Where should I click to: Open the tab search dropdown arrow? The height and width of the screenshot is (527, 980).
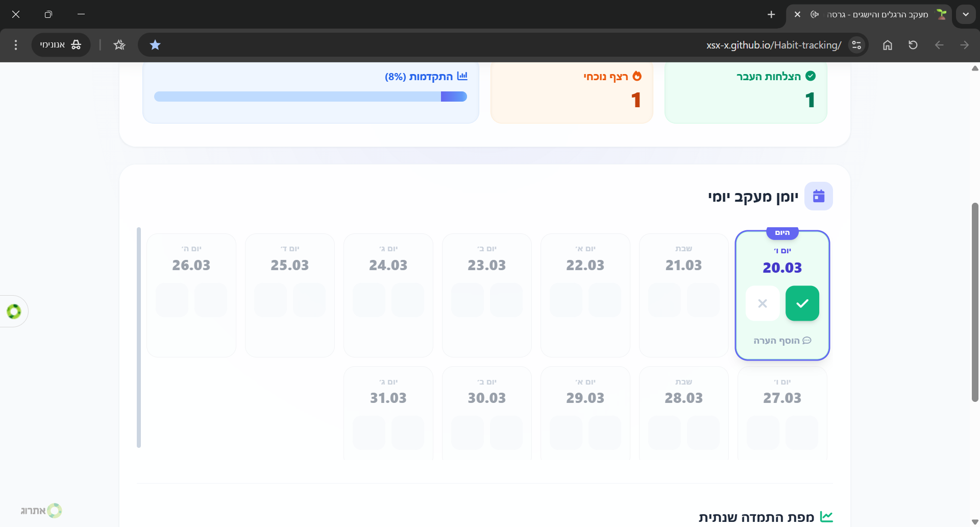click(965, 14)
